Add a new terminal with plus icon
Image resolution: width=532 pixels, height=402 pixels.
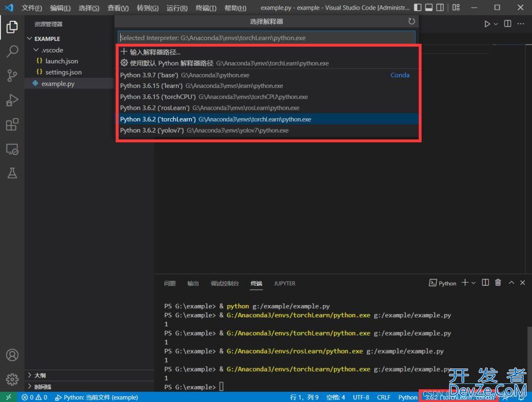pos(465,283)
